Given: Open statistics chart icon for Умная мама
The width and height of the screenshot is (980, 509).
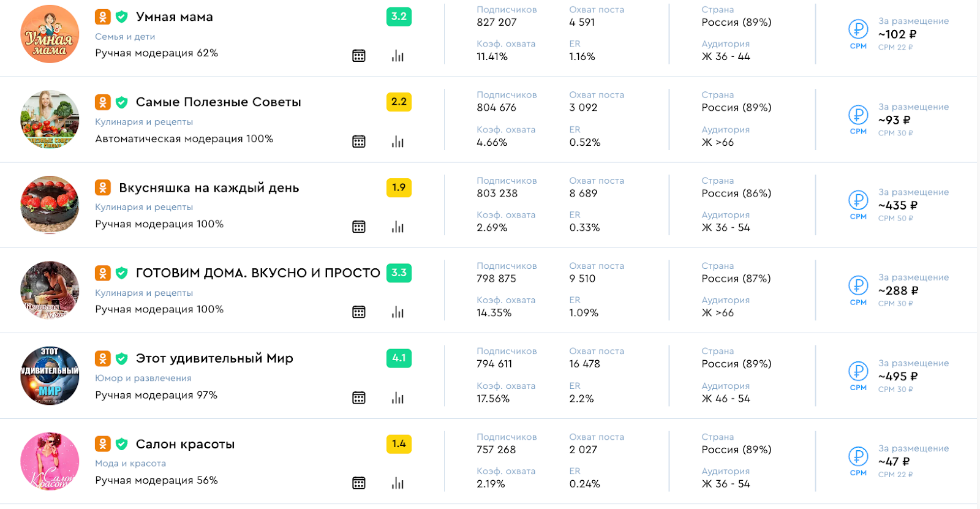Looking at the screenshot, I should click(x=398, y=56).
